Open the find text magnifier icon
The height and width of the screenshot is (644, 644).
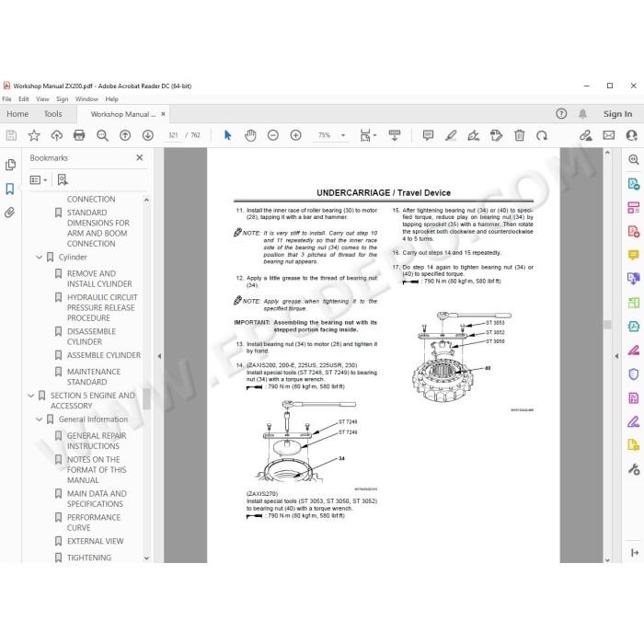102,135
